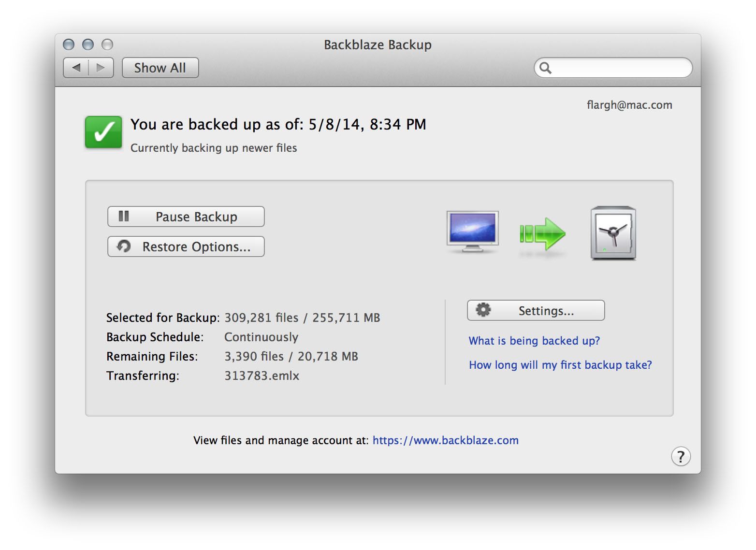The image size is (756, 550).
Task: Go forward with the right arrow
Action: point(101,68)
